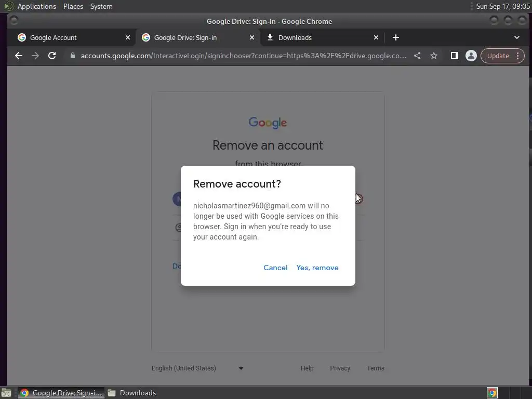This screenshot has height=399, width=532.
Task: Click the forward navigation arrow
Action: tap(35, 56)
